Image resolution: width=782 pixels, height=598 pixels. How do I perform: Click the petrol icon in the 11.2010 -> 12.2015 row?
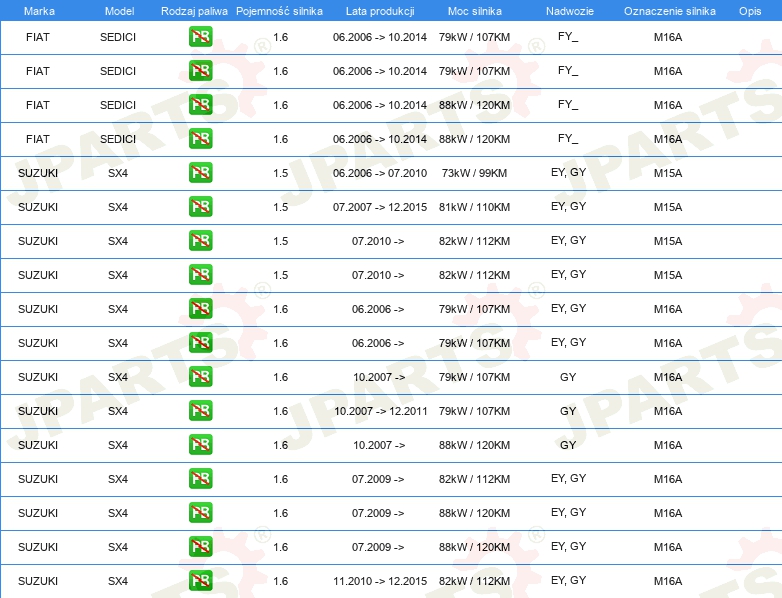[x=200, y=581]
